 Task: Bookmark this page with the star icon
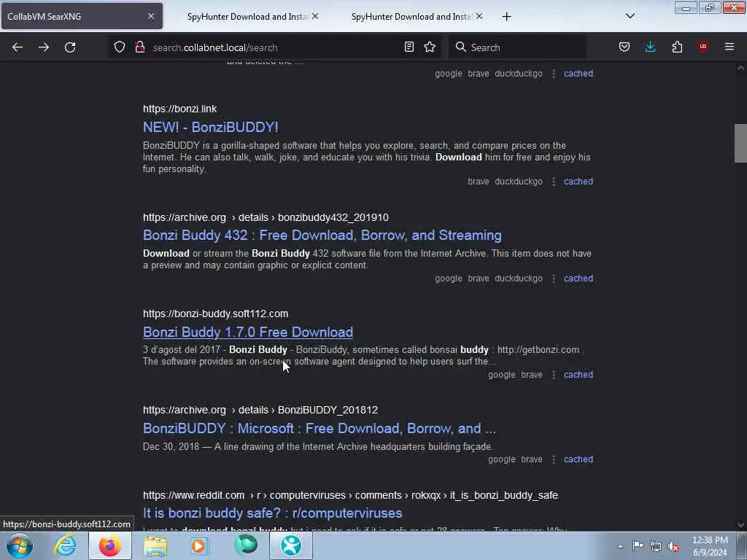[430, 47]
